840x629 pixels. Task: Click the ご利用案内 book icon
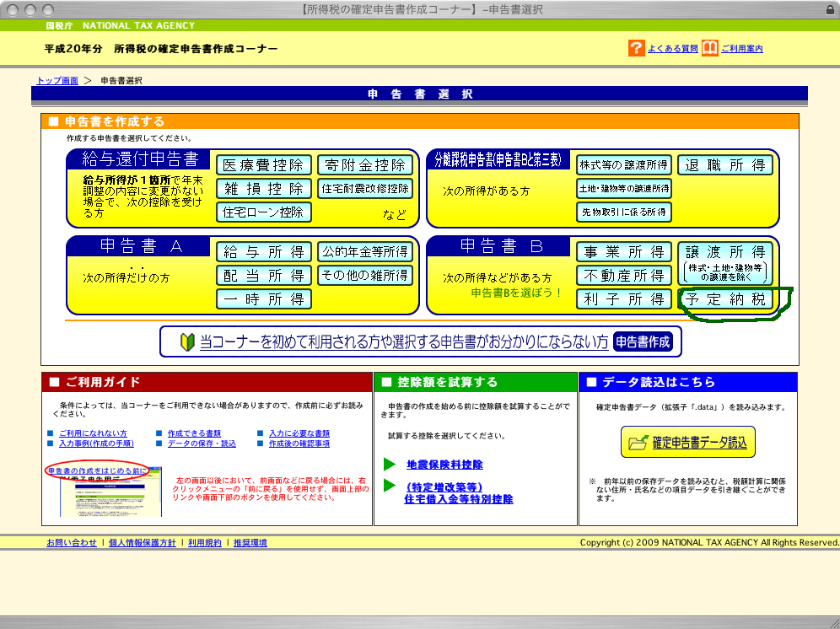click(710, 49)
